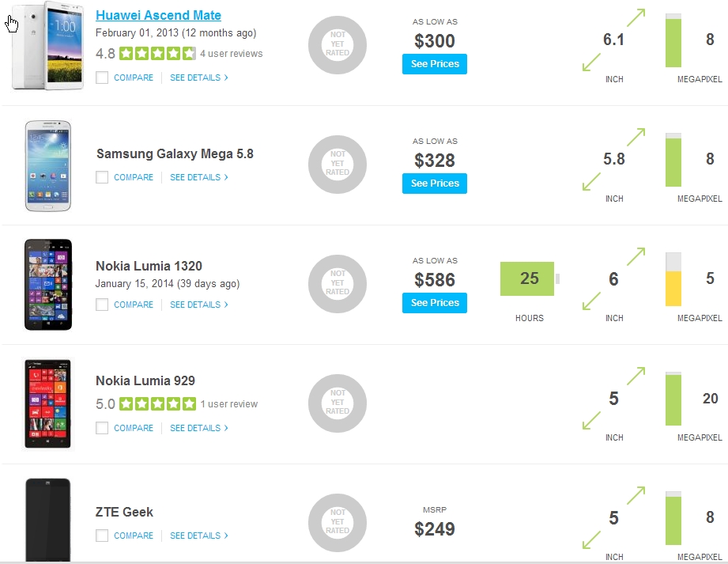Click the Nokia Lumia 929 five-star rating
728x564 pixels.
[157, 404]
